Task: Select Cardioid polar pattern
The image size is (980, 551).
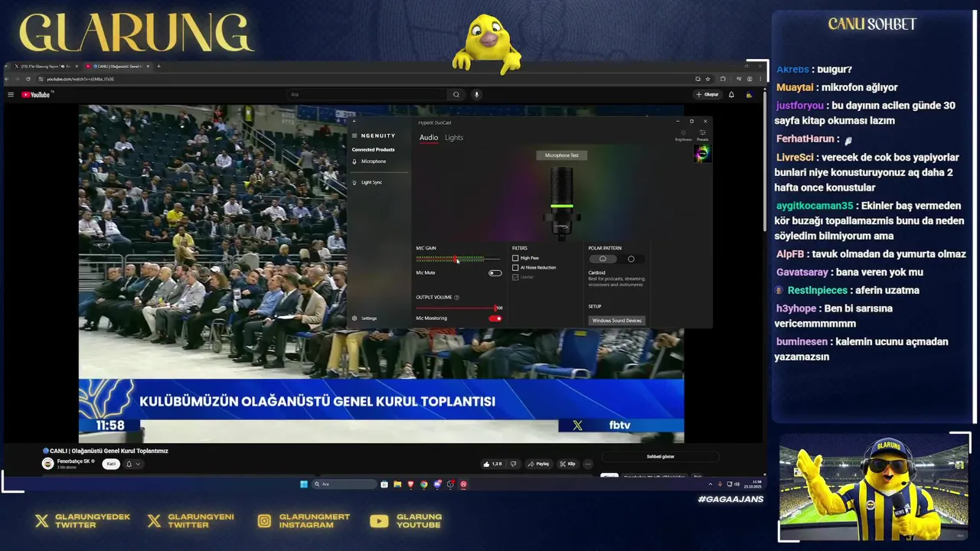Action: click(x=603, y=259)
